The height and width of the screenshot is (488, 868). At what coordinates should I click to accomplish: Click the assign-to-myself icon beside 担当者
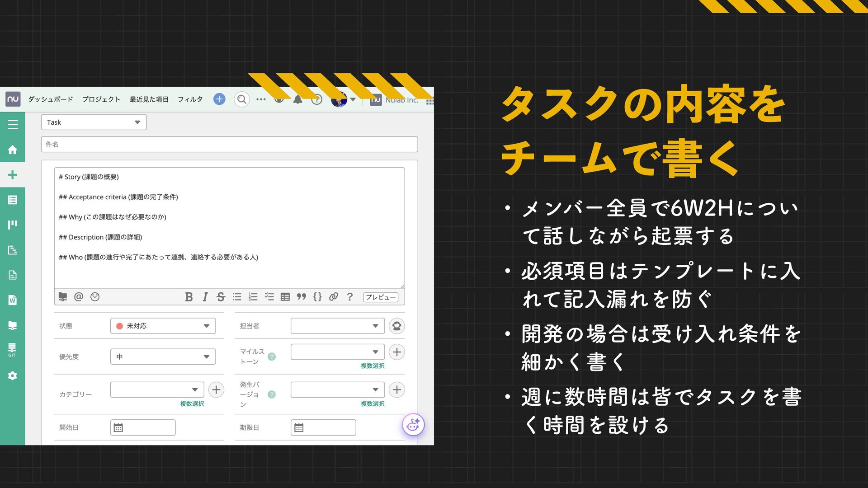click(x=396, y=326)
